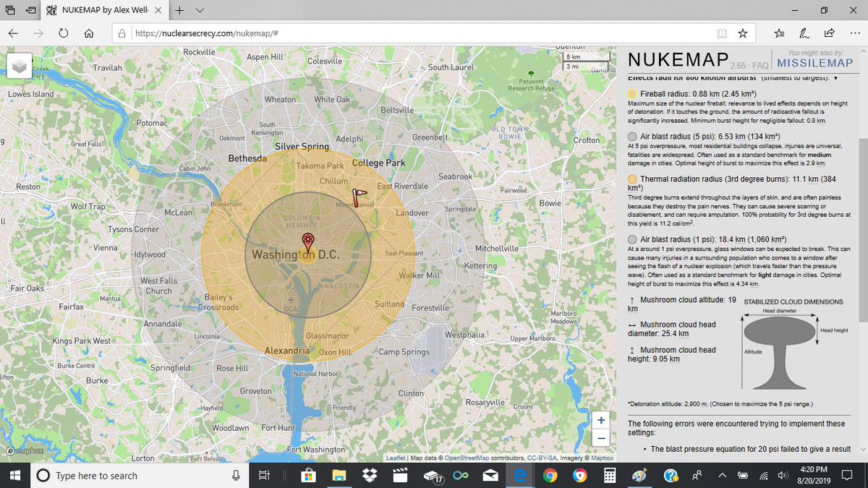Image resolution: width=868 pixels, height=488 pixels.
Task: Click the Fireball radius color circle
Action: [x=632, y=94]
